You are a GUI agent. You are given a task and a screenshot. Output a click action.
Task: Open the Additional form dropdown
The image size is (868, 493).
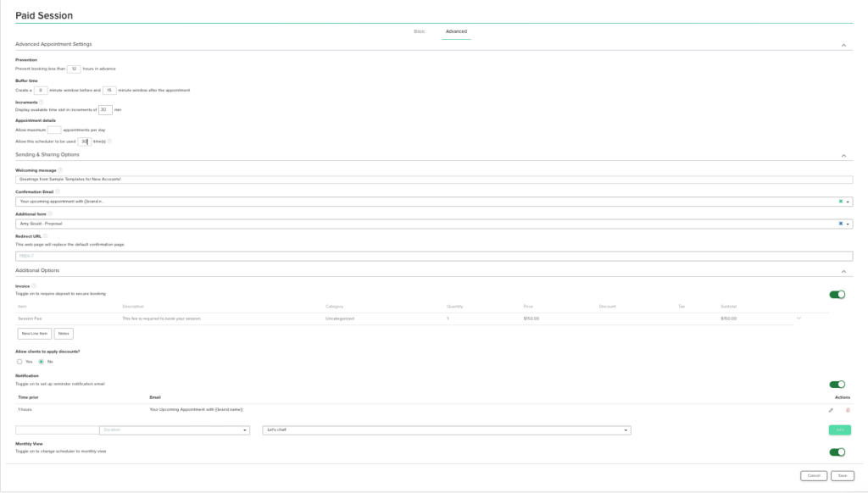(x=848, y=224)
